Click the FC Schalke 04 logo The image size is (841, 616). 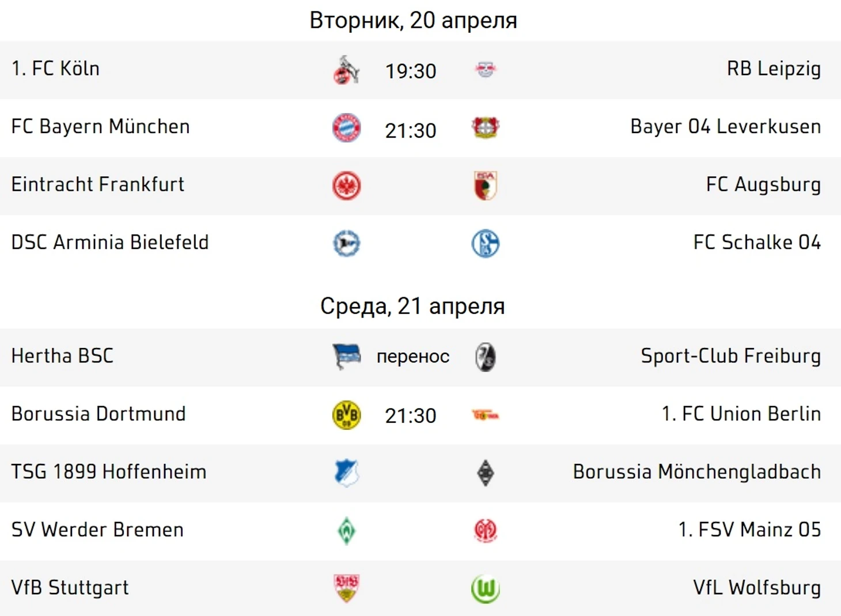tap(485, 243)
